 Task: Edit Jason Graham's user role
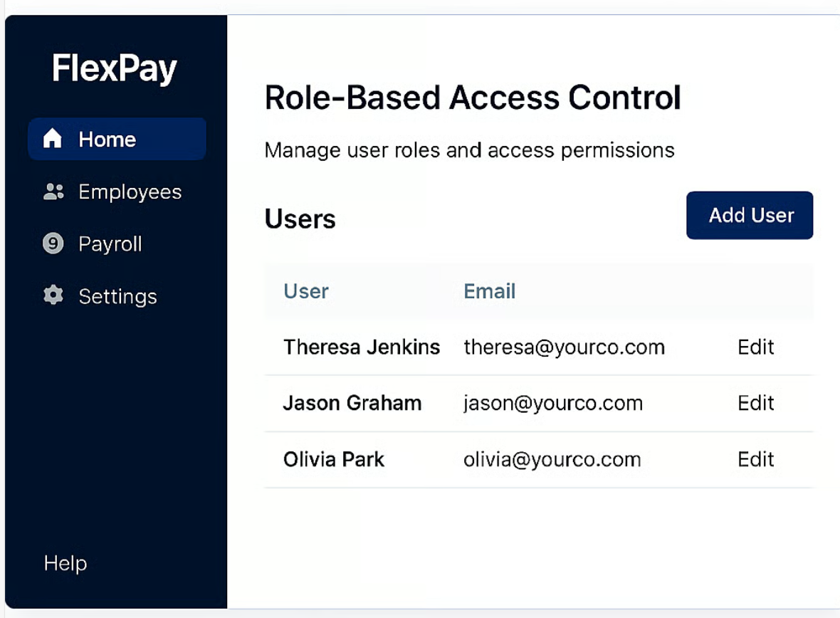tap(755, 403)
